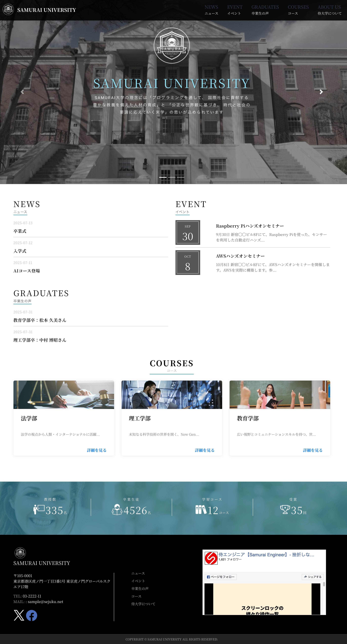The height and width of the screenshot is (644, 347).
Task: Click the large crest emblem on hero
Action: coord(172,46)
